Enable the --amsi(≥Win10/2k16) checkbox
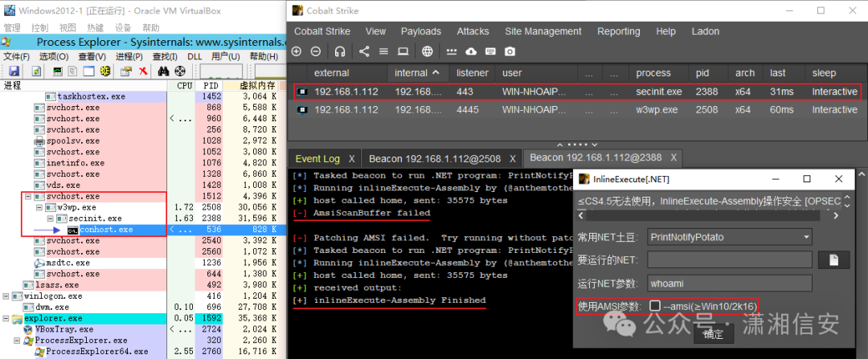 click(655, 305)
